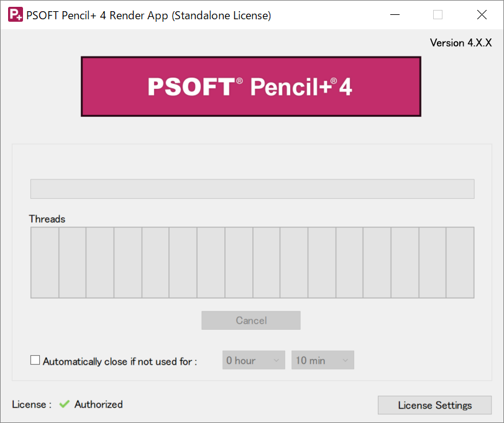The width and height of the screenshot is (504, 423).
Task: Click the second thread progress column
Action: [71, 262]
